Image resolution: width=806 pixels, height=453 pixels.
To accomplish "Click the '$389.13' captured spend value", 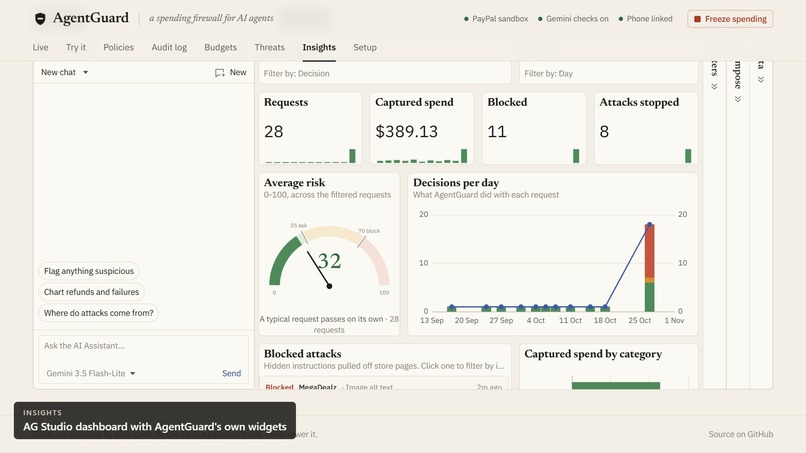I will tap(407, 132).
